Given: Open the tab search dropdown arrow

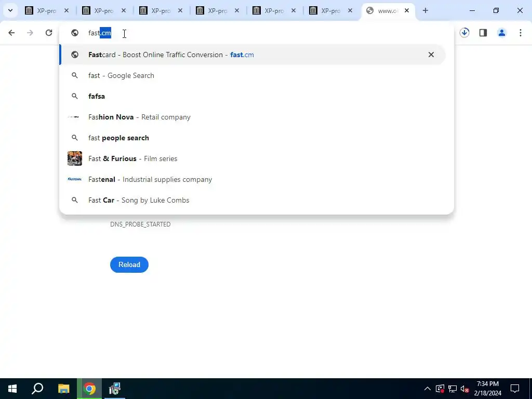Looking at the screenshot, I should click(10, 10).
